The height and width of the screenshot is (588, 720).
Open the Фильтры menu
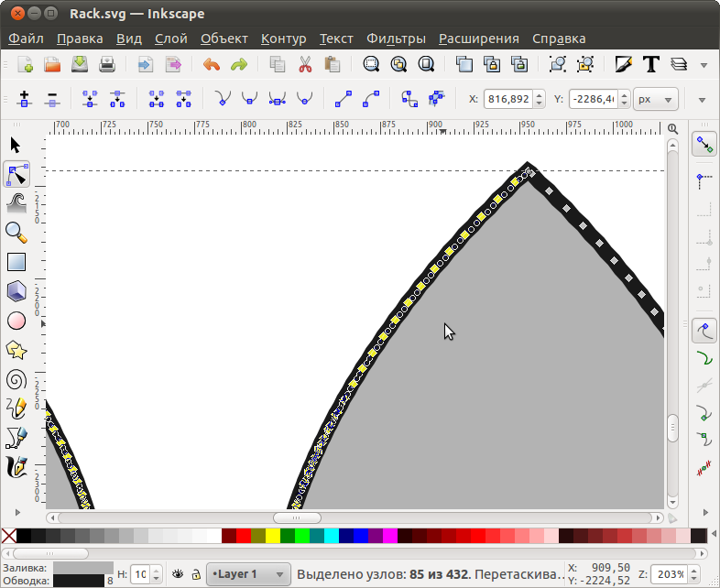coord(396,38)
